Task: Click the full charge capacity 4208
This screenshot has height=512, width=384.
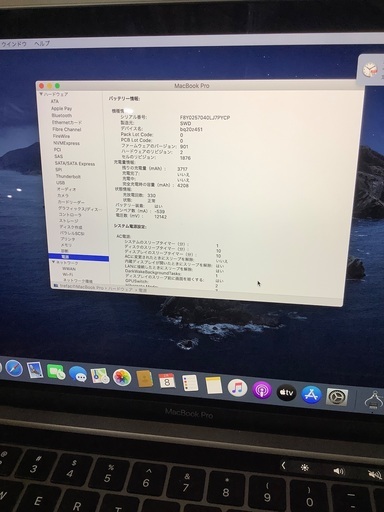Action: pyautogui.click(x=183, y=185)
